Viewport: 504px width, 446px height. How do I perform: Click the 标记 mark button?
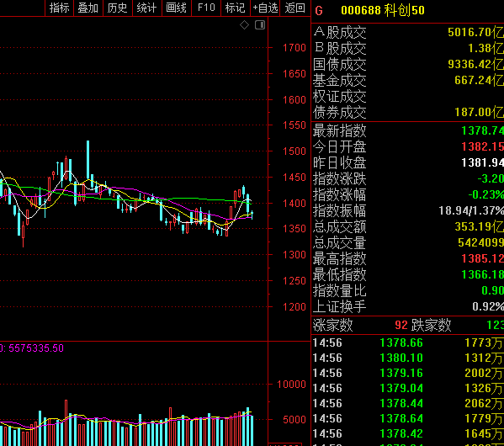pos(236,8)
